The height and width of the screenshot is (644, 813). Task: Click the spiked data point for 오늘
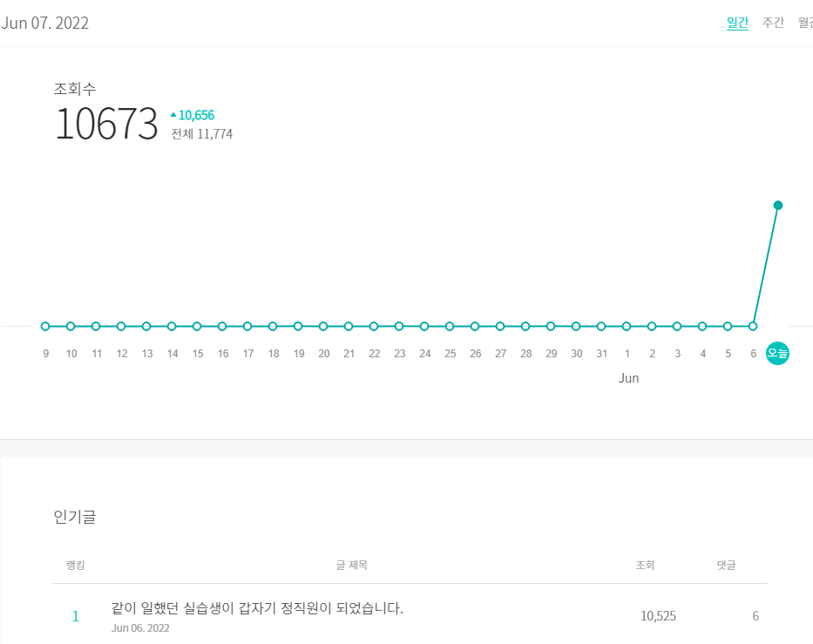[777, 206]
